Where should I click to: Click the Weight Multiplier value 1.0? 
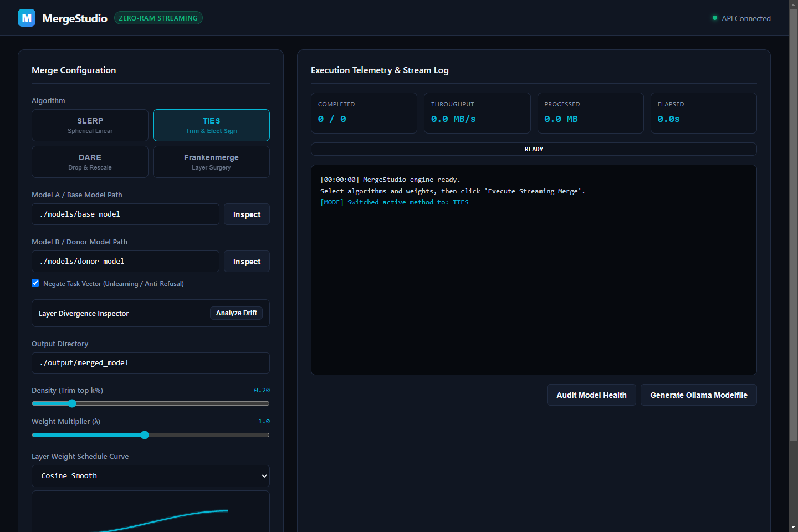(264, 421)
